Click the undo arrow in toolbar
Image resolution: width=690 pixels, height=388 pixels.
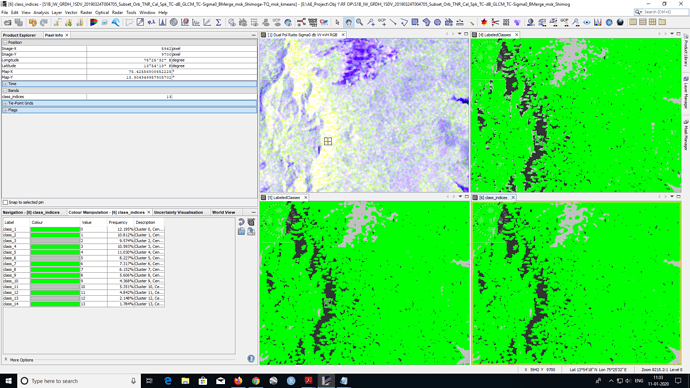33,22
